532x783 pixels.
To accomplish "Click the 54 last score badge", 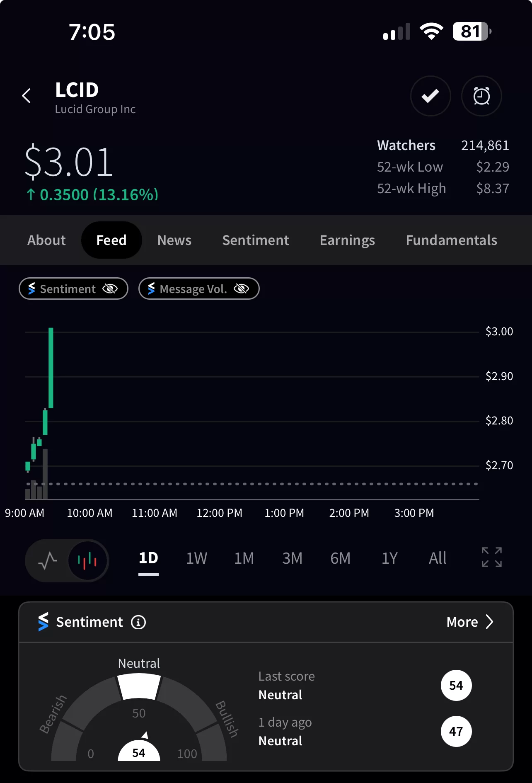I will (456, 685).
